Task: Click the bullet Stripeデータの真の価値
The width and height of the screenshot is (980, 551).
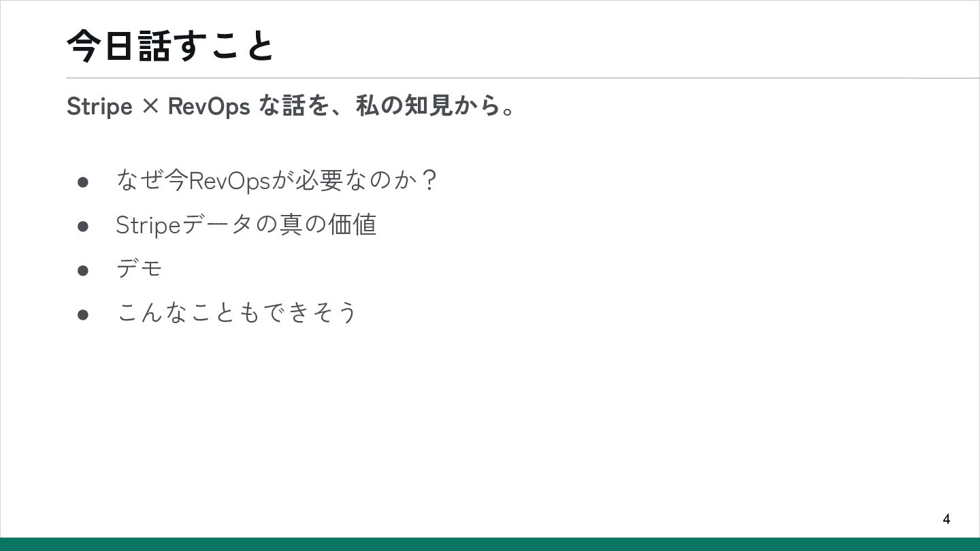Action: pyautogui.click(x=246, y=224)
